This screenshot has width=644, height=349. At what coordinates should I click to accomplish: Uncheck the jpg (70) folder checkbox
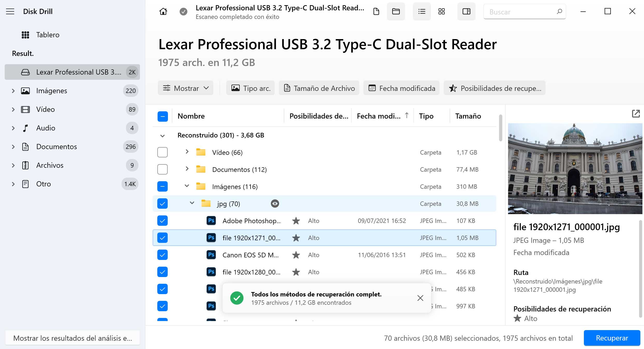coord(162,203)
